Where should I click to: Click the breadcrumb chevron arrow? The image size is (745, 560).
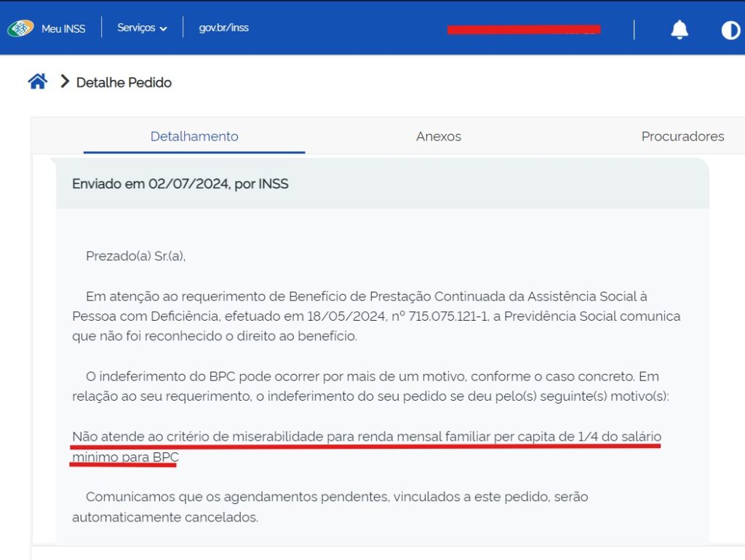pyautogui.click(x=65, y=81)
